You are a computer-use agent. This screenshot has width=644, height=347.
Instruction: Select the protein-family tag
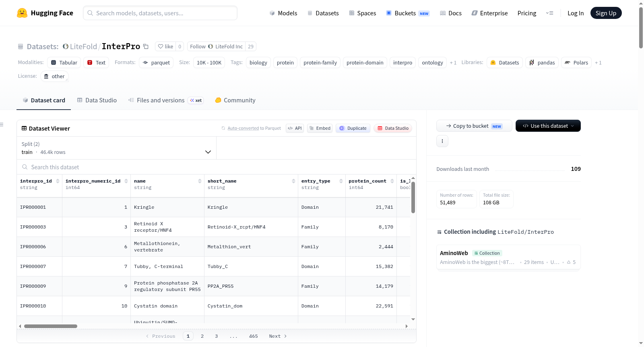click(320, 63)
